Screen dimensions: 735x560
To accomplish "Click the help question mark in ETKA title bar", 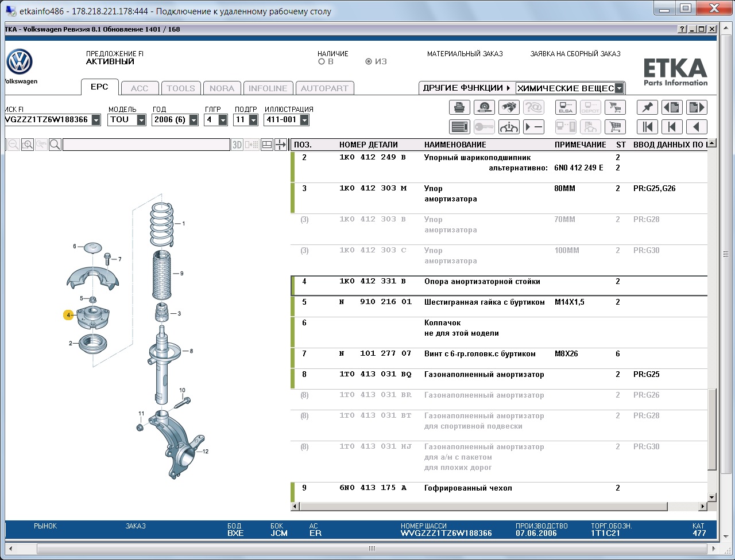I will (682, 29).
